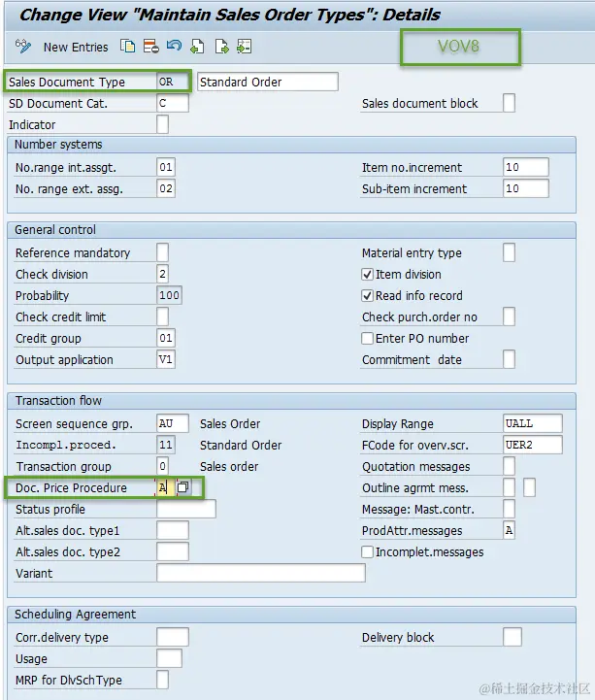The height and width of the screenshot is (700, 595).
Task: Uncheck the Read info record checkbox
Action: 367,296
